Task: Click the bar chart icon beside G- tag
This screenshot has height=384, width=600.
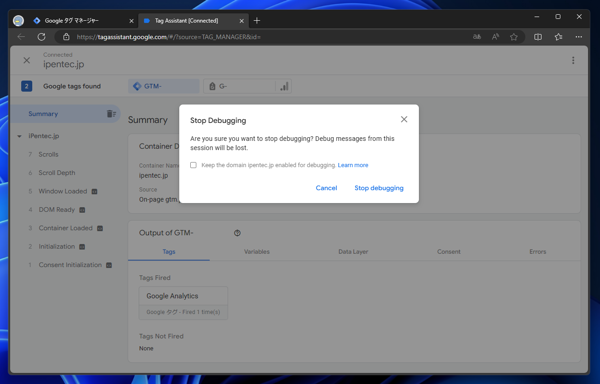Action: 284,86
